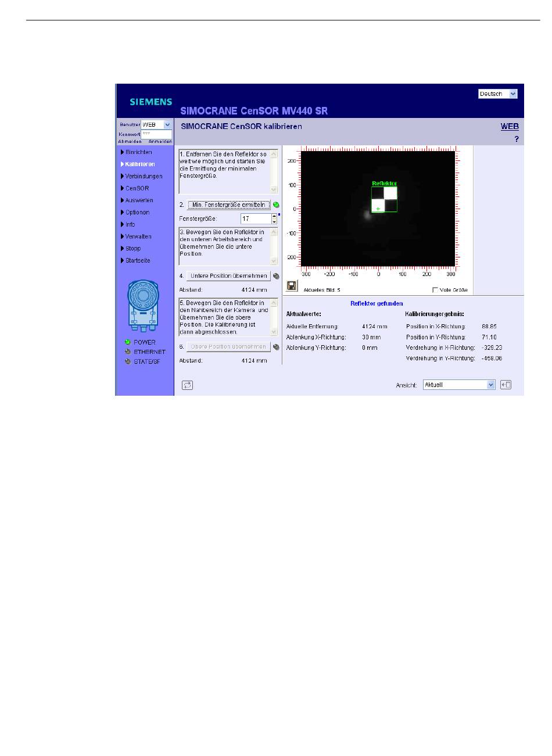Click the Ablenkung X-Richtung value 30 mm
552x756 pixels.
(x=371, y=337)
